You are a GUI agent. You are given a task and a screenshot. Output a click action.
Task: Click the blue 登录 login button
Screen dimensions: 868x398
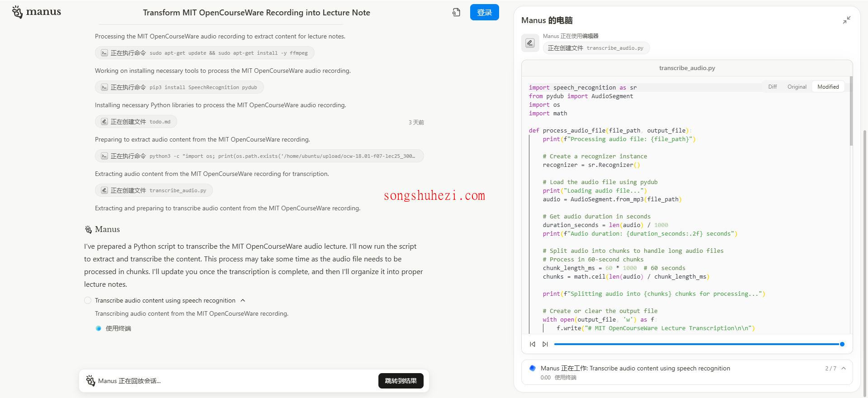[484, 12]
